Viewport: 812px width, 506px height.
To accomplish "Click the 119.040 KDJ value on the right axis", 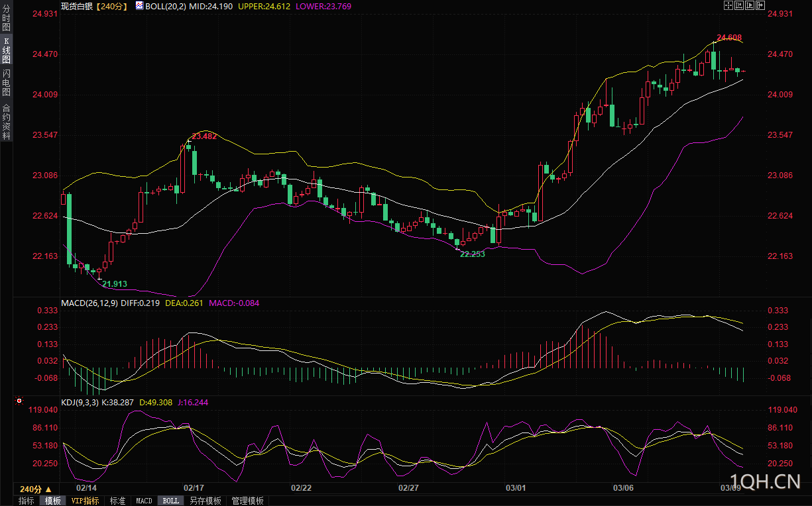I will pos(782,410).
